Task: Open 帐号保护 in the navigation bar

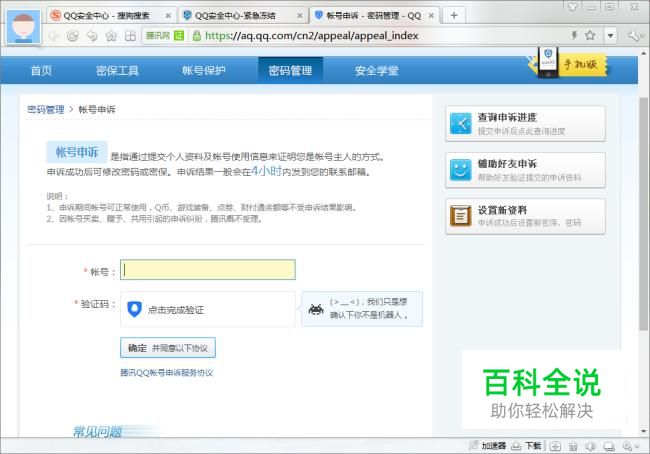Action: (x=204, y=70)
